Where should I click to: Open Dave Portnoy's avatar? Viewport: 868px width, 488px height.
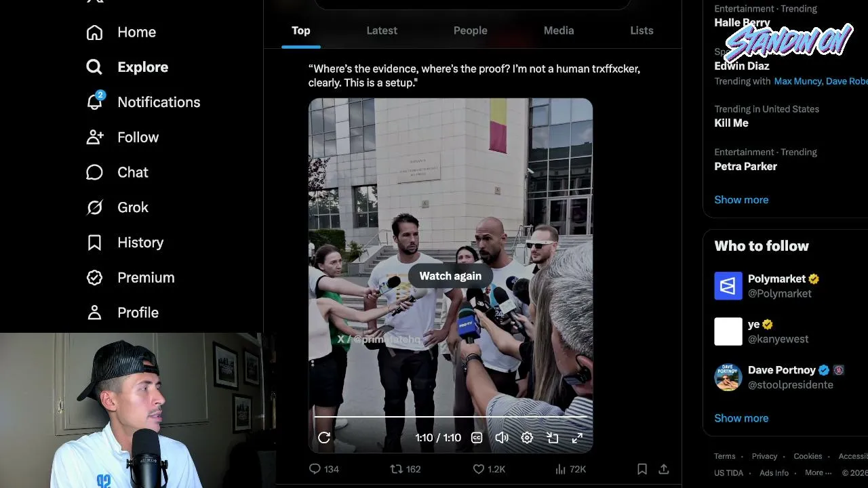click(x=728, y=377)
